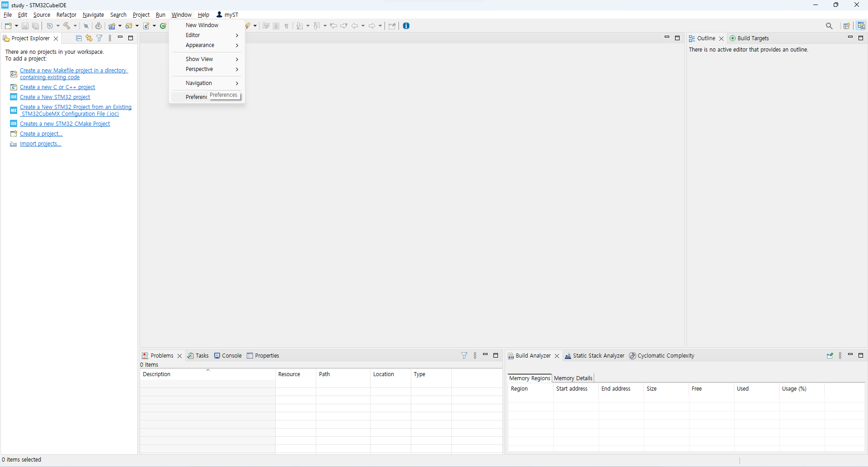Open the Project Explorer View Menu dots
Screen dimensions: 868x467
pyautogui.click(x=110, y=38)
